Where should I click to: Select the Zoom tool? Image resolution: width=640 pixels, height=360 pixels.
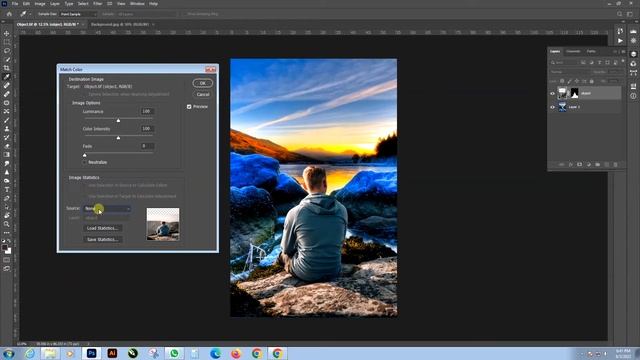coord(7,224)
